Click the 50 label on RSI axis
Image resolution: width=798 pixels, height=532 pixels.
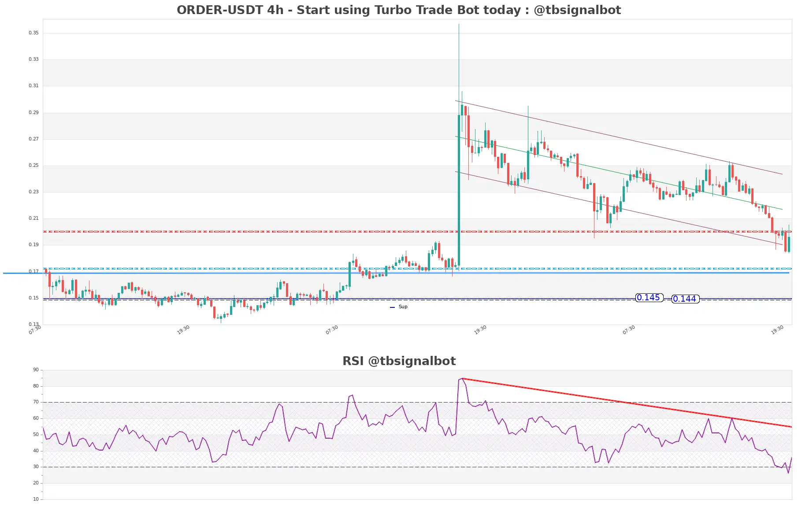click(36, 434)
